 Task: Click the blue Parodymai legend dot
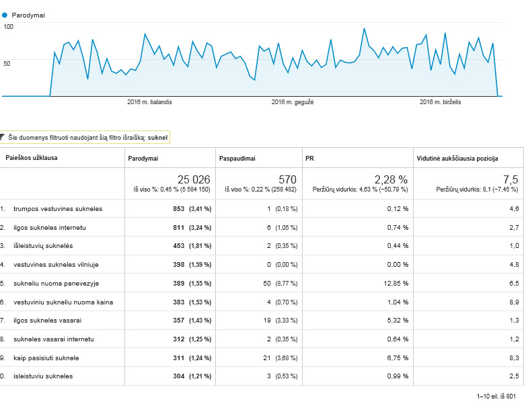point(5,15)
